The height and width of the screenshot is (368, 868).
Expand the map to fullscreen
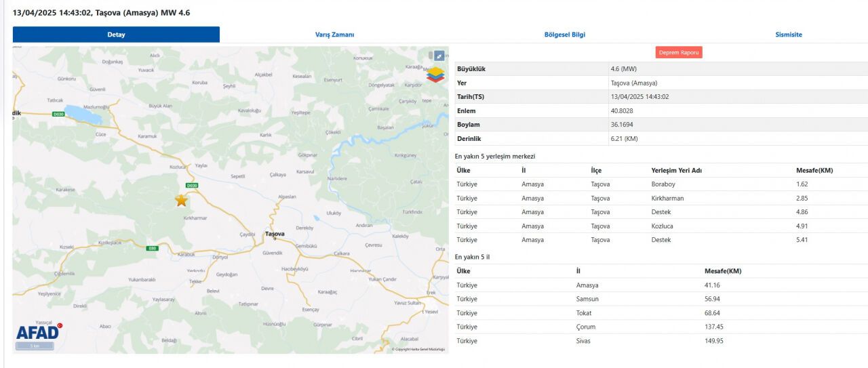(439, 56)
